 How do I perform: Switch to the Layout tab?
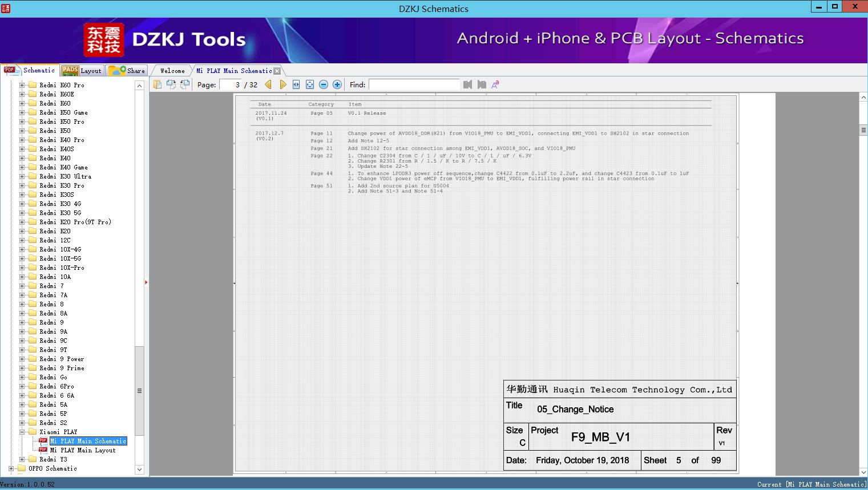tap(82, 71)
